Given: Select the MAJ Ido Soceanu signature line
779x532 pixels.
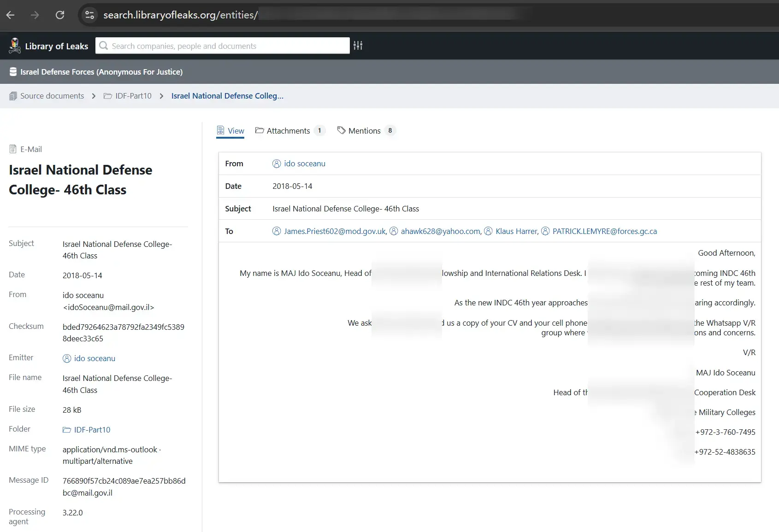Looking at the screenshot, I should pos(726,373).
